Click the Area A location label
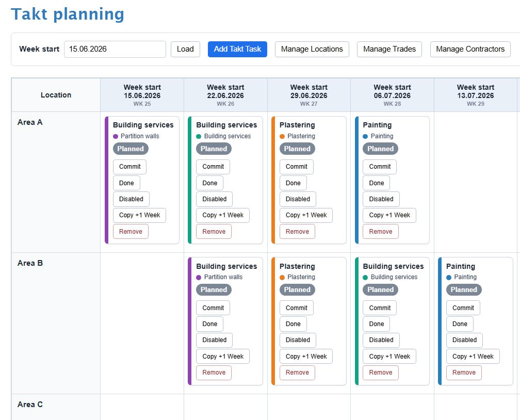520x420 pixels. pos(30,122)
